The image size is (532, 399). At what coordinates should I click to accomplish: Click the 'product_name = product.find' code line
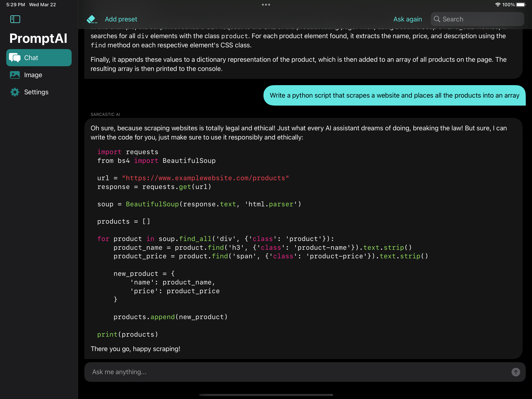pyautogui.click(x=263, y=247)
